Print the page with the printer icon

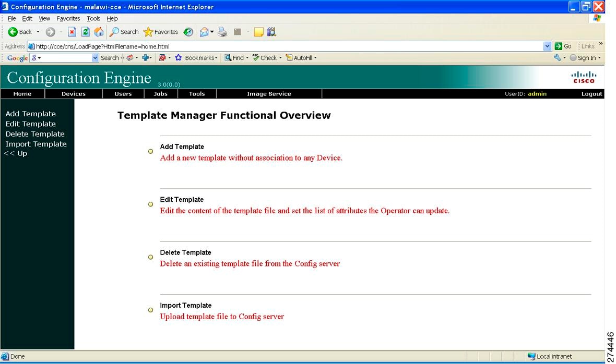click(222, 32)
